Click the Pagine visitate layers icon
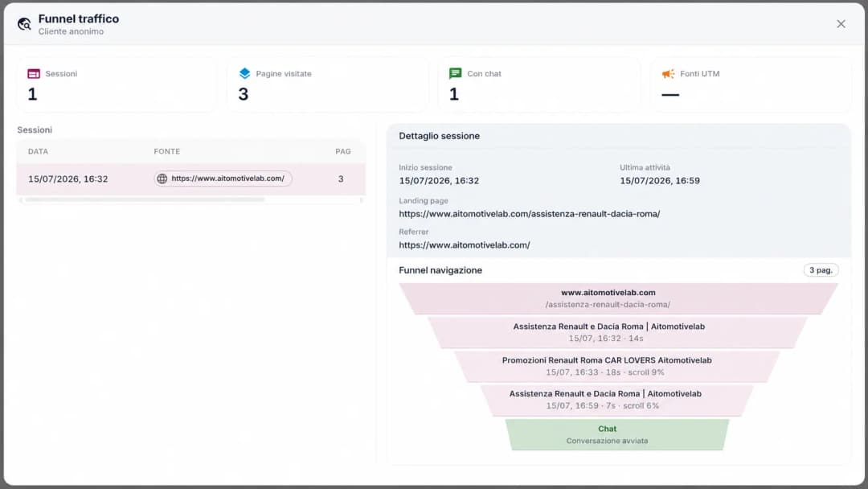Screen dimensions: 868x489 pos(244,74)
